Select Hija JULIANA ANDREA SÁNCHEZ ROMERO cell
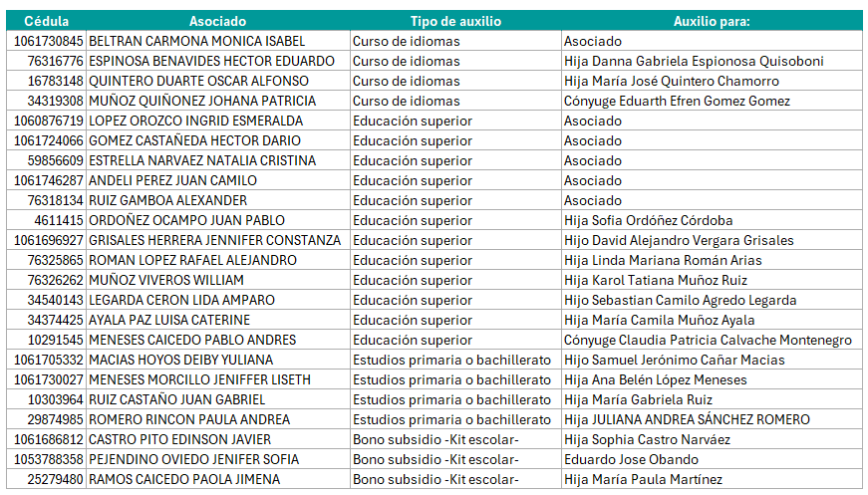The width and height of the screenshot is (868, 495). 687,419
